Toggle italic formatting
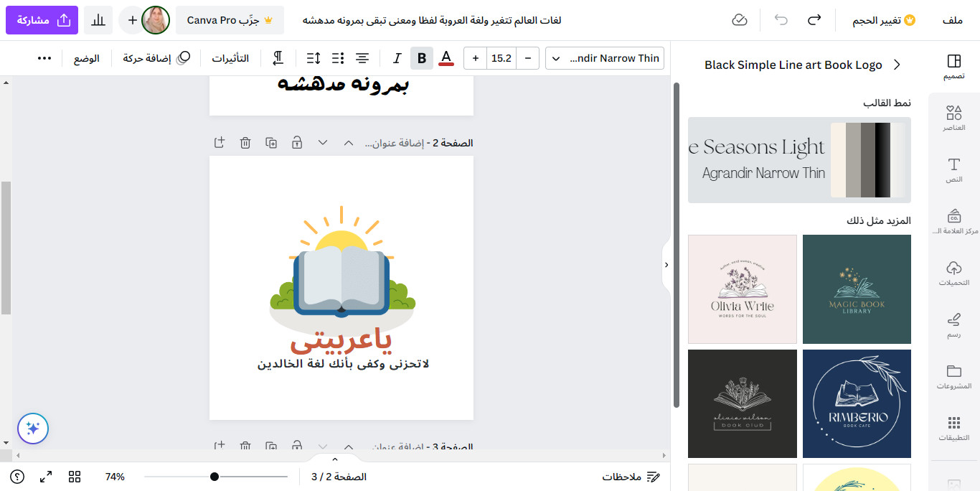This screenshot has width=980, height=491. 397,58
